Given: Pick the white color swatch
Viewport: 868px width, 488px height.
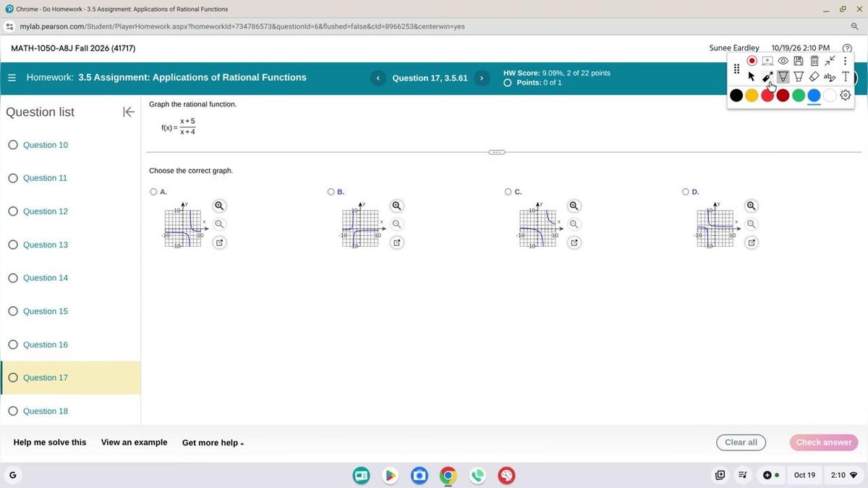Looking at the screenshot, I should tap(830, 95).
